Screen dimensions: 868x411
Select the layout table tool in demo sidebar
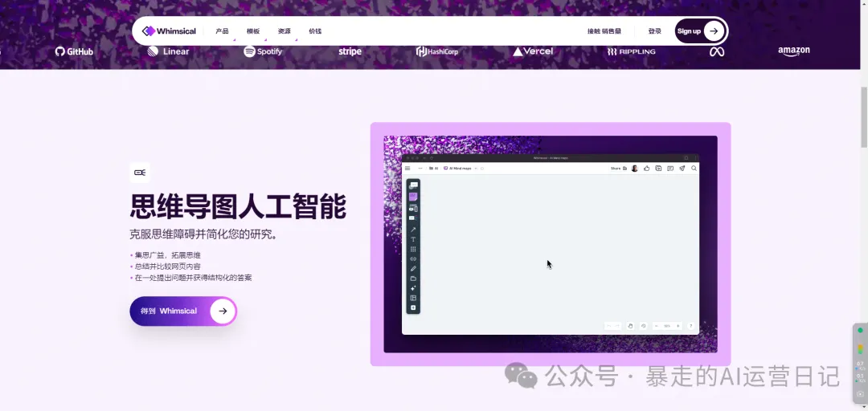click(x=413, y=298)
